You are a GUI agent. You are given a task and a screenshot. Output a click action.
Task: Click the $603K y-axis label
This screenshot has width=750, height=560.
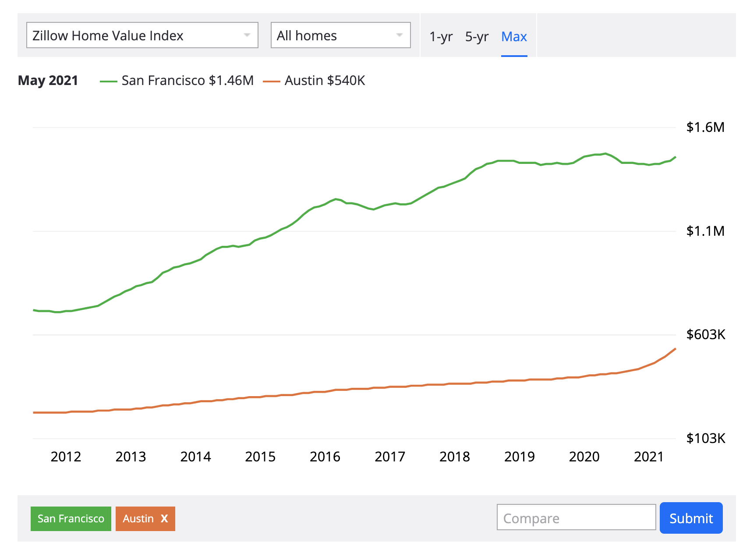click(705, 335)
